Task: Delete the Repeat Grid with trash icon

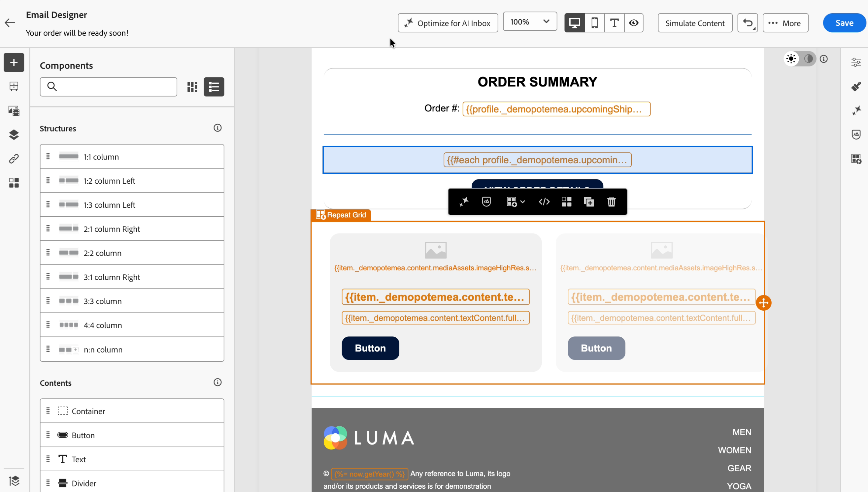Action: pyautogui.click(x=611, y=202)
